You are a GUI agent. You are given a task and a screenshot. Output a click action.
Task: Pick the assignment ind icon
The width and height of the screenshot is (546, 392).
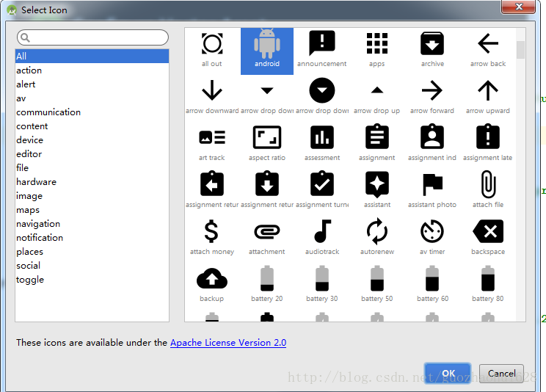(432, 137)
